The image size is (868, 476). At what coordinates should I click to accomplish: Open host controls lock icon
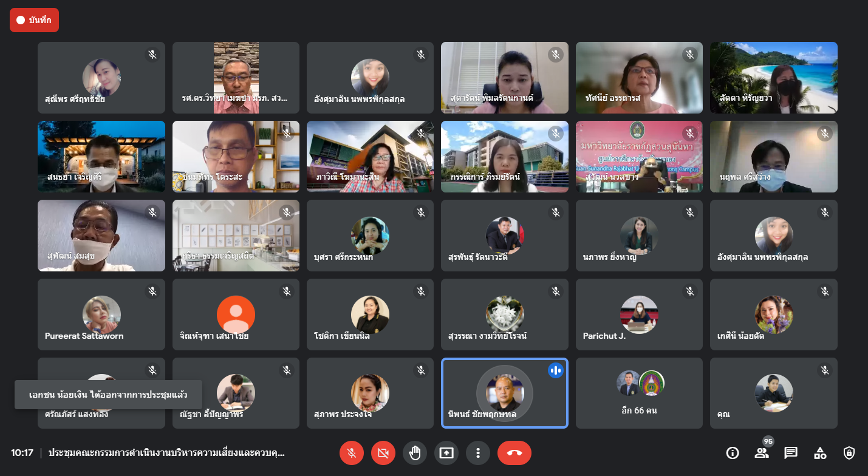(x=849, y=453)
